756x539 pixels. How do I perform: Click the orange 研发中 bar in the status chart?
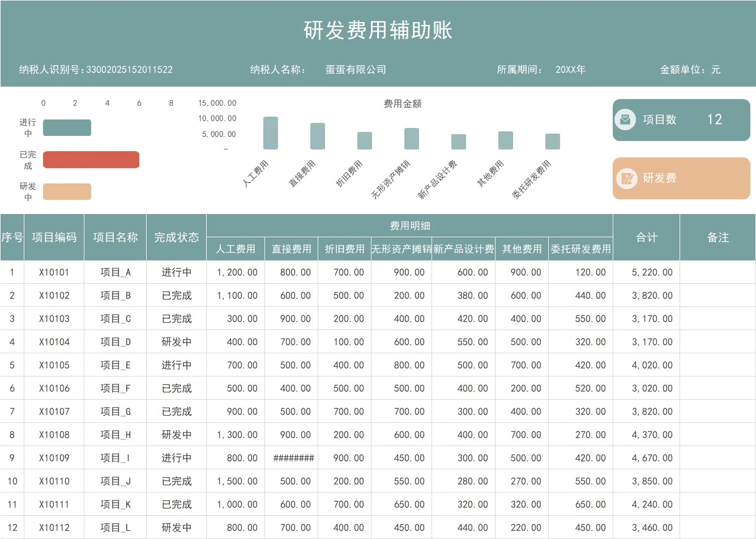click(68, 191)
